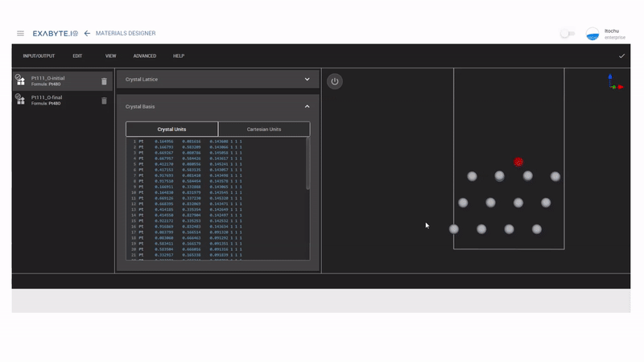Expand the Crystal Lattice section
Screen dimensions: 644x362
tap(307, 79)
